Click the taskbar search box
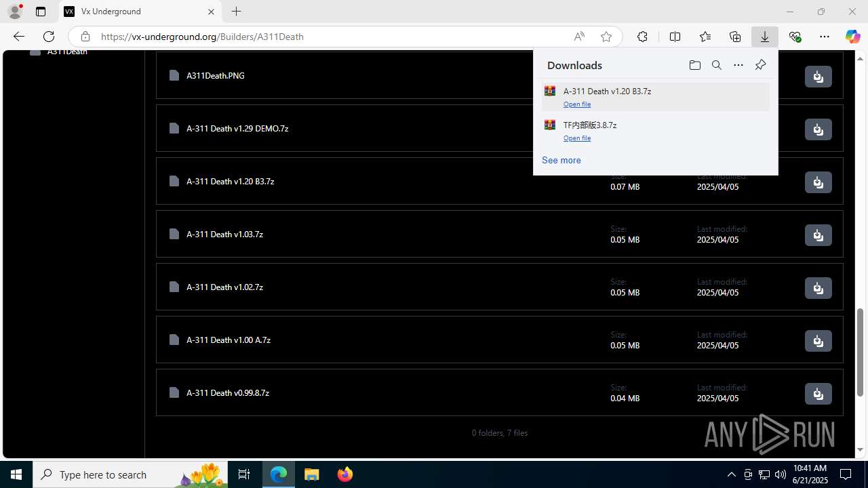 click(131, 474)
